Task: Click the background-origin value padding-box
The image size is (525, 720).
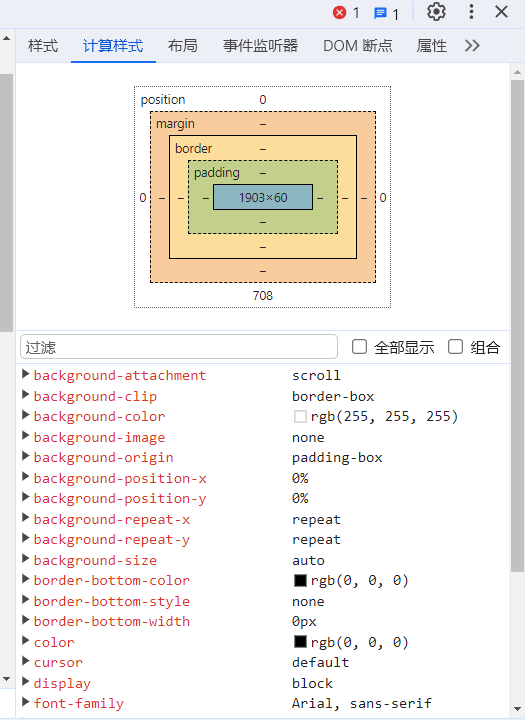Action: pyautogui.click(x=337, y=457)
